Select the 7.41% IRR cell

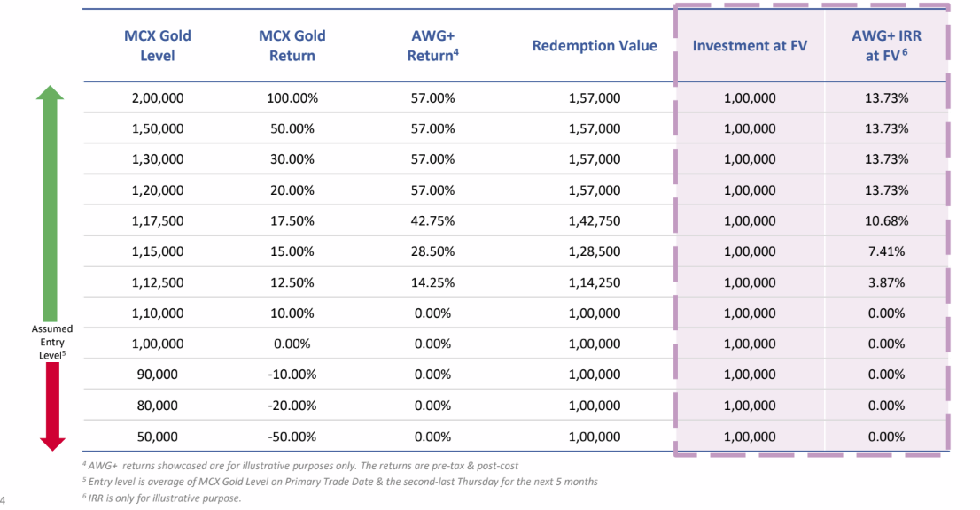886,251
